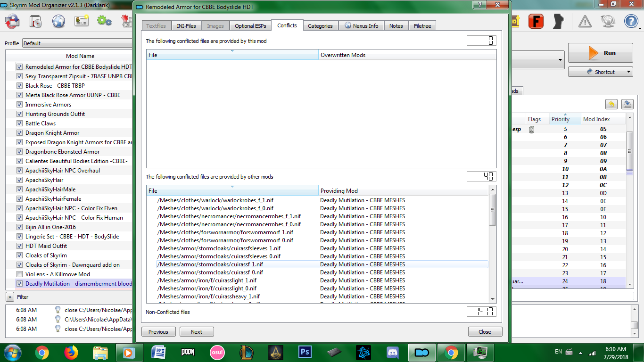Viewport: 644px width, 362px height.
Task: Open the refresh/change instance toolbar icon
Action: coord(13,21)
